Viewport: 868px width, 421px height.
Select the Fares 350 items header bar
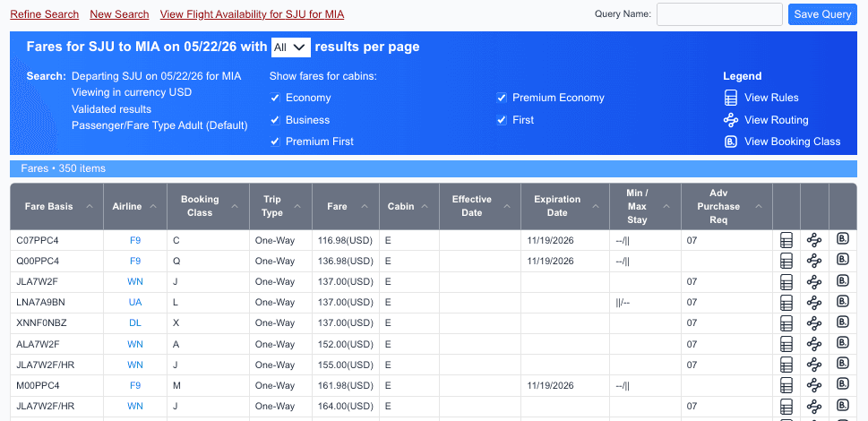(x=434, y=168)
